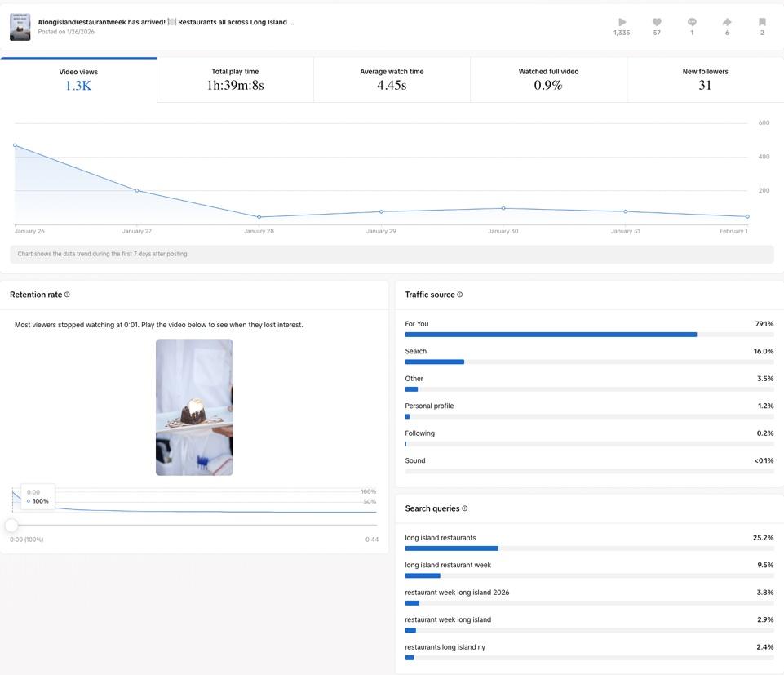Click the "long island restaurant week" query
The image size is (784, 675).
[448, 565]
